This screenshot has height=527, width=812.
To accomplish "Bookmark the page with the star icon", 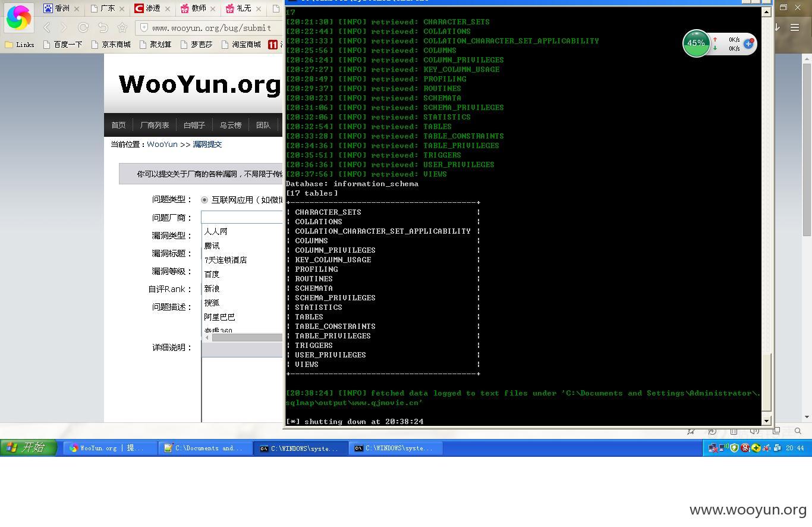I will [x=122, y=27].
